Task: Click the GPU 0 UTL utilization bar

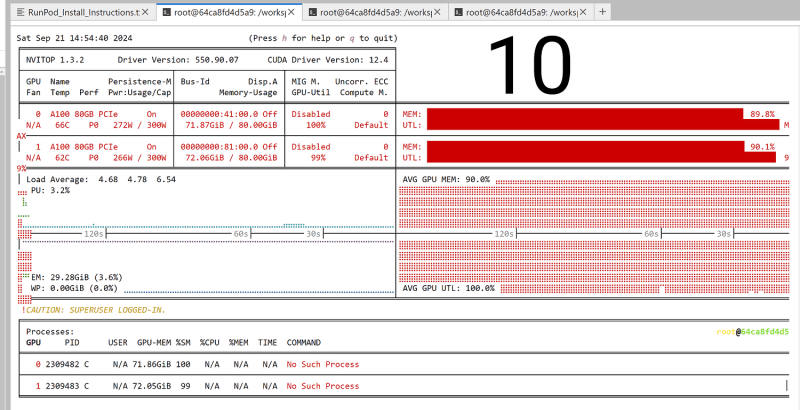Action: (x=603, y=125)
